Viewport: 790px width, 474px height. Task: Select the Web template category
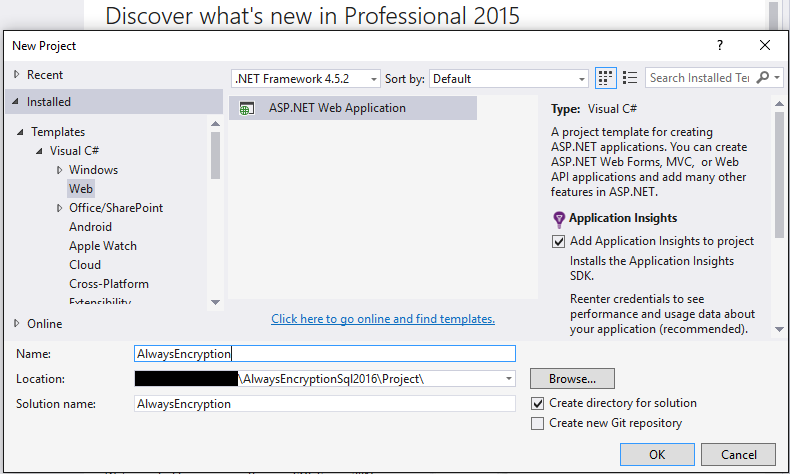click(81, 189)
